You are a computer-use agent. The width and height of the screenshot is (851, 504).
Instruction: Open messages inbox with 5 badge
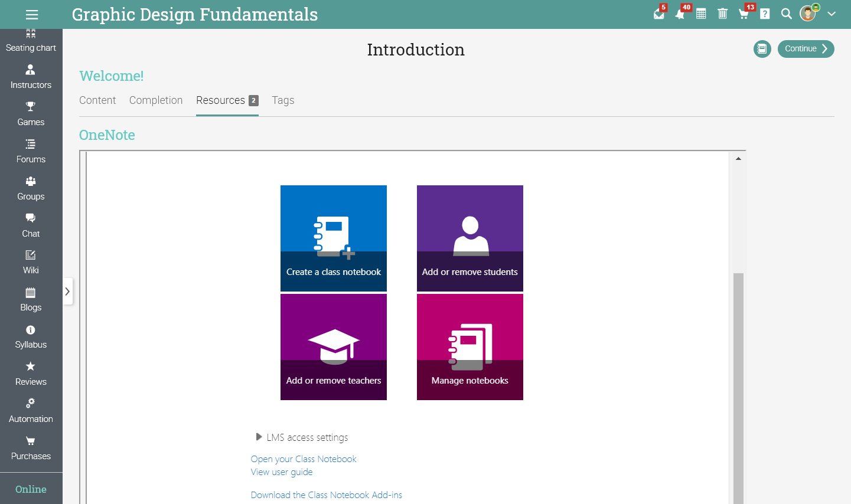(660, 14)
